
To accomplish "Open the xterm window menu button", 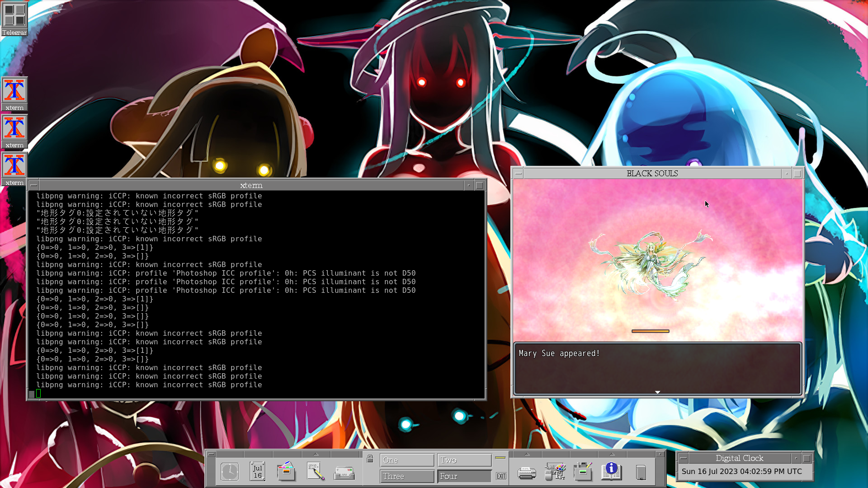I will [33, 185].
